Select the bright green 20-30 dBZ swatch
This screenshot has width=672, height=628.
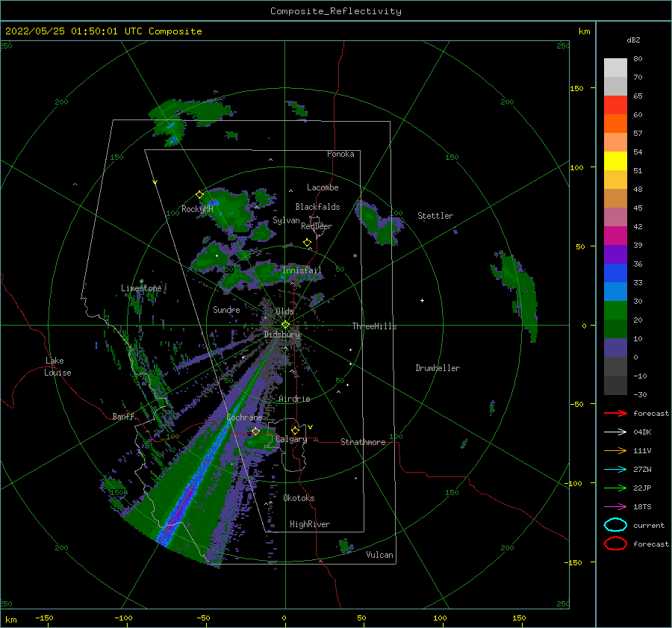615,311
